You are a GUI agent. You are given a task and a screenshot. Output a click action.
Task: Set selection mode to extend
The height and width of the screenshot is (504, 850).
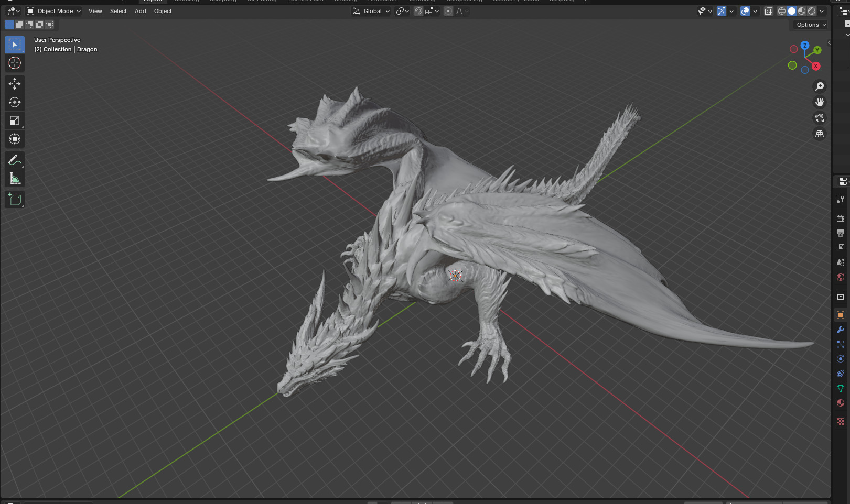pos(19,25)
